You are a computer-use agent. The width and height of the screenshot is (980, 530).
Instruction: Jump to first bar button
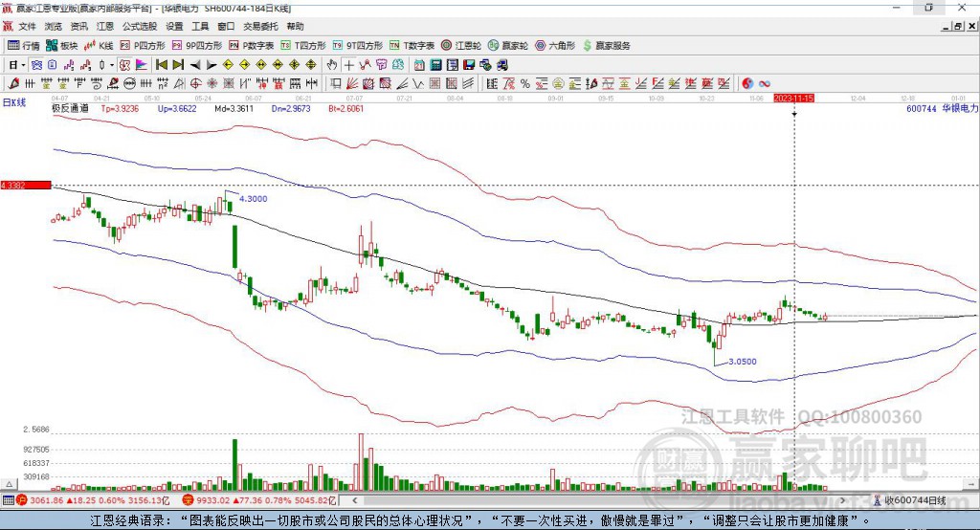point(161,65)
